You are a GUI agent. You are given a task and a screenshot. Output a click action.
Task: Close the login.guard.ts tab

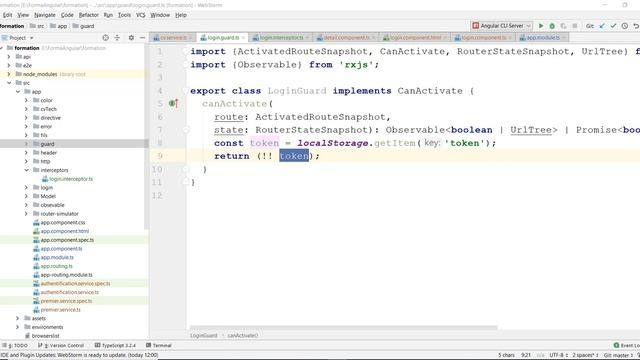[x=243, y=38]
